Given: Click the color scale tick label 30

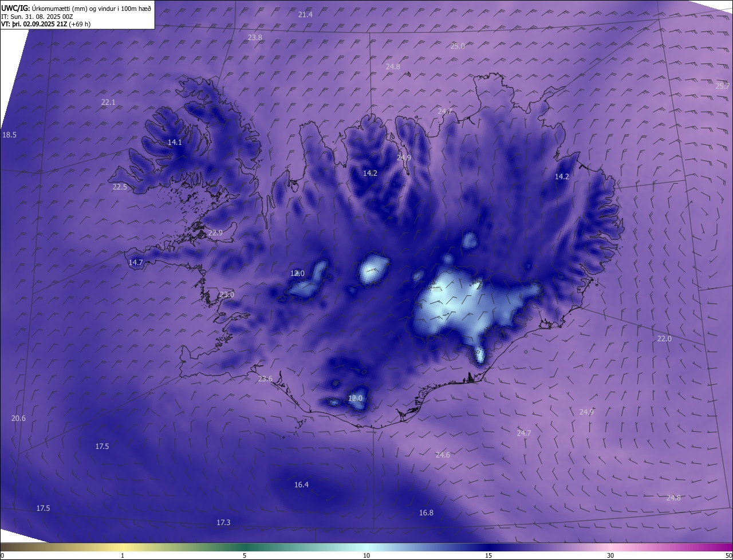Looking at the screenshot, I should (x=610, y=555).
